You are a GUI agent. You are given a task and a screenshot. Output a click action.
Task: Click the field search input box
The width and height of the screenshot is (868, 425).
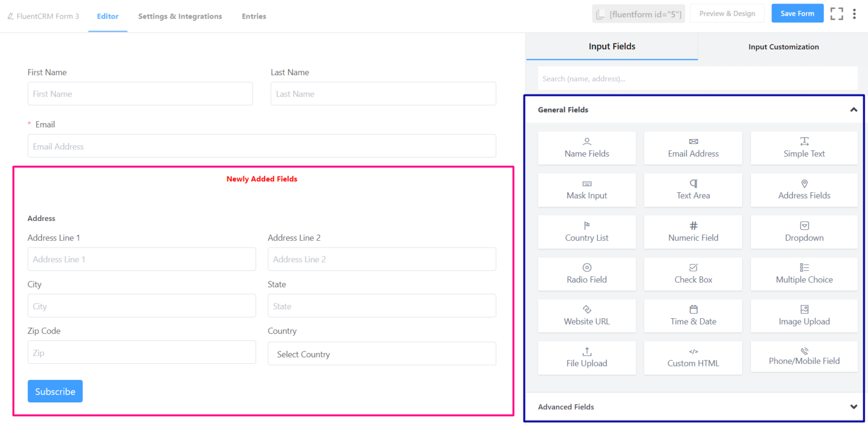tap(697, 78)
